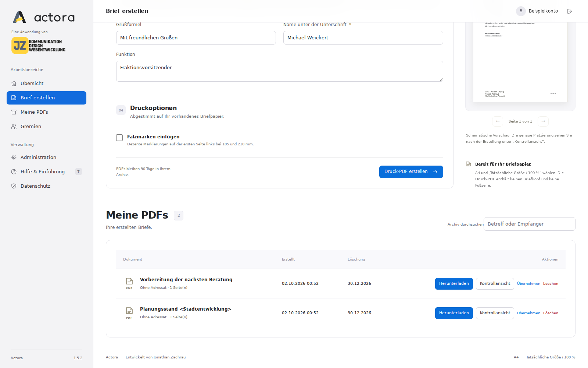The width and height of the screenshot is (588, 368).
Task: Click the home icon beside Übersicht
Action: pyautogui.click(x=14, y=84)
